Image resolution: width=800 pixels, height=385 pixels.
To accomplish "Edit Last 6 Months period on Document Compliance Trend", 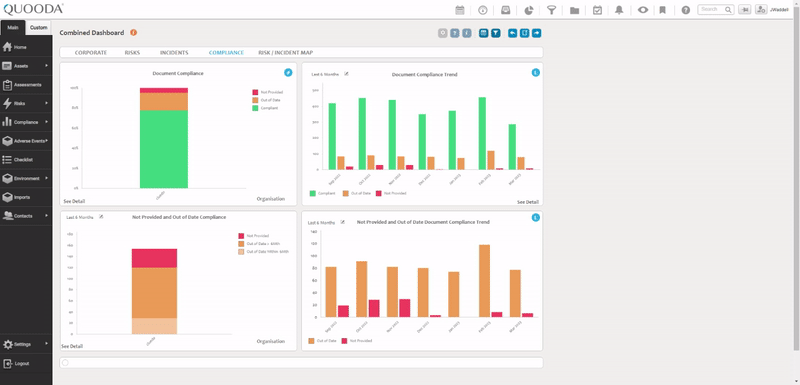I will (346, 74).
